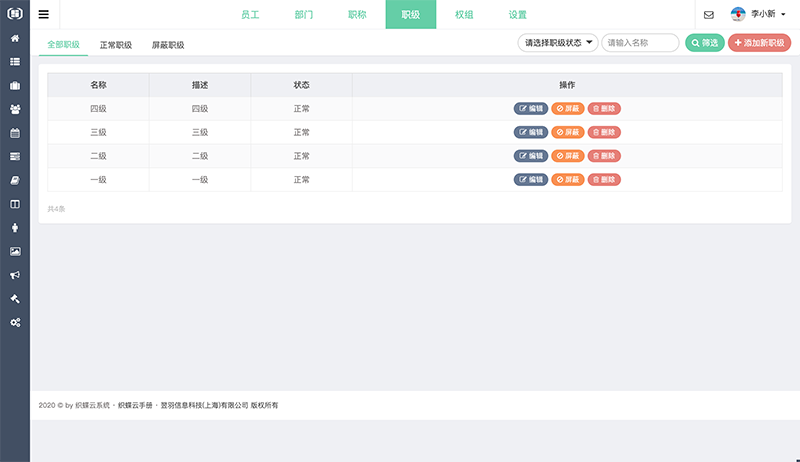
Task: Delete the 一级 row
Action: coord(604,179)
